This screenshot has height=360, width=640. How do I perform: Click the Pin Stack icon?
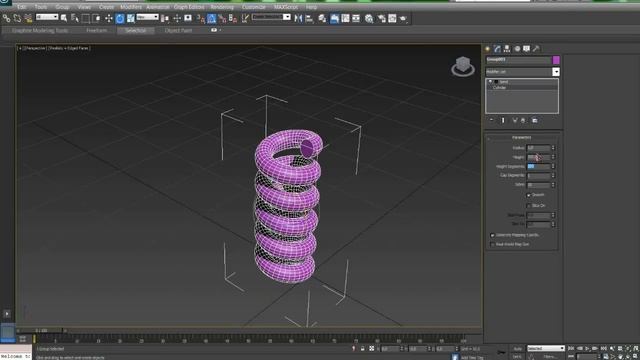point(491,120)
